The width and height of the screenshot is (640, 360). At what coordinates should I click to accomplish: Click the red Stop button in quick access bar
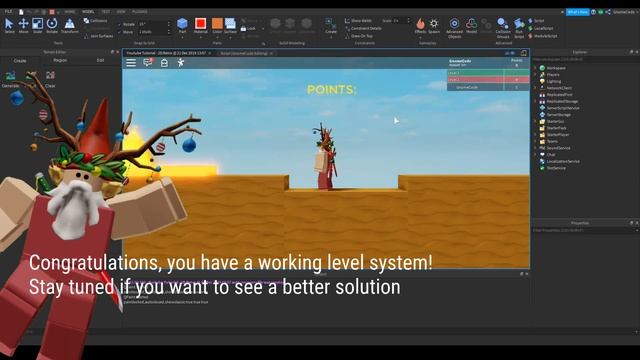click(52, 12)
